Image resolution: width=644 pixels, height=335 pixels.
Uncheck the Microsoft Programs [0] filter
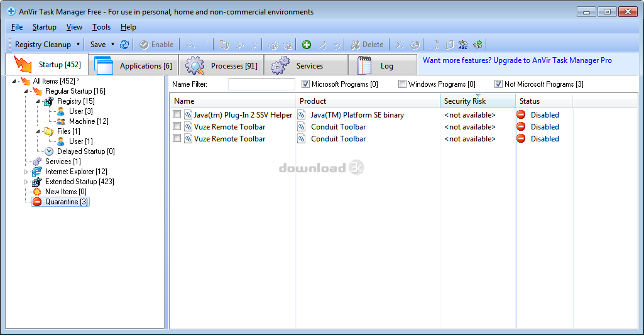tap(305, 84)
